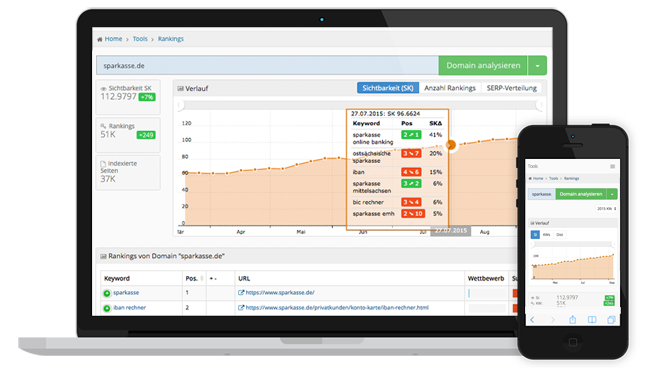Focus the sparkasse domain field on phone
The image size is (650, 368).
(541, 194)
